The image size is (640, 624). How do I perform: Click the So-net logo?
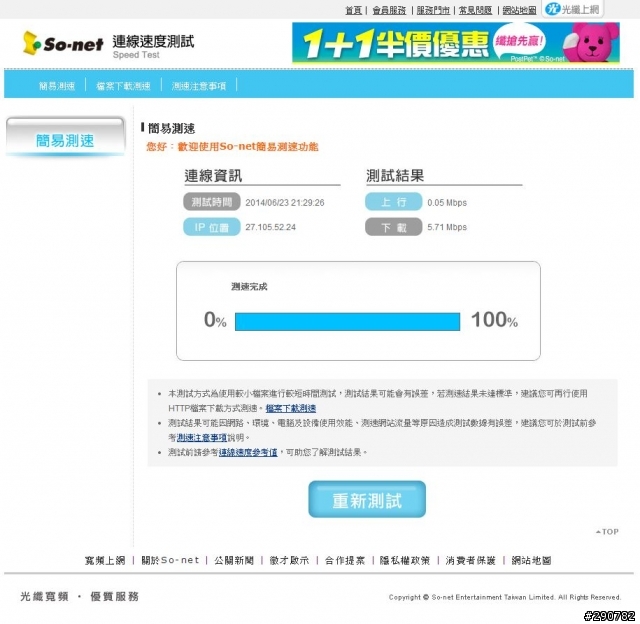63,43
